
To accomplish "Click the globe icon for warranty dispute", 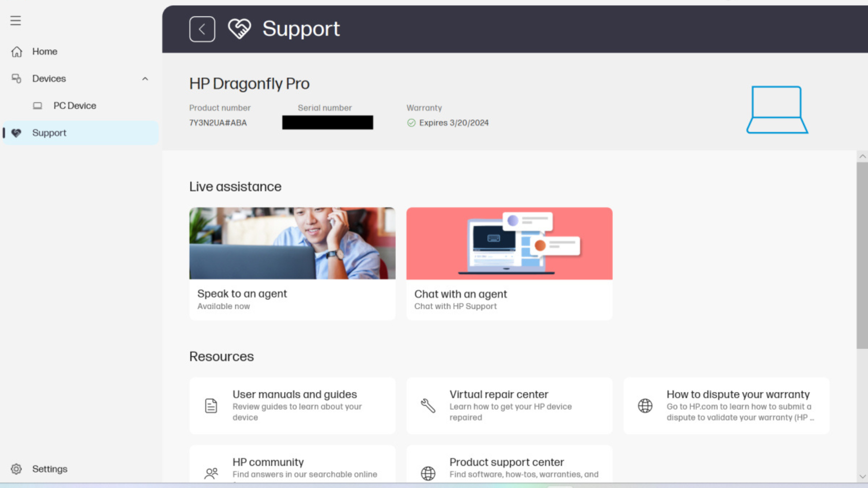I will (x=645, y=406).
